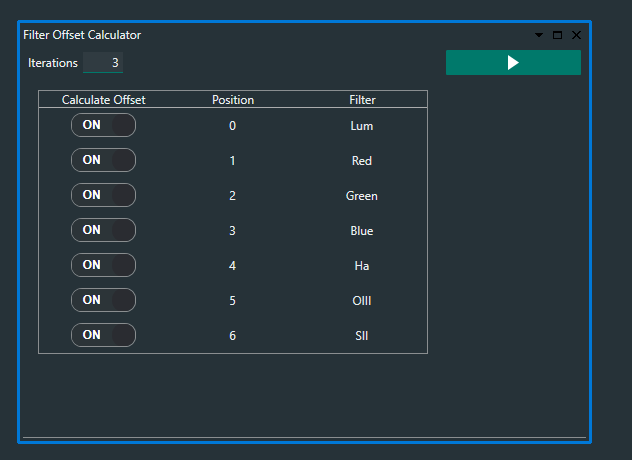Disable offset calculation for Red filter
Viewport: 632px width, 460px height.
point(103,160)
